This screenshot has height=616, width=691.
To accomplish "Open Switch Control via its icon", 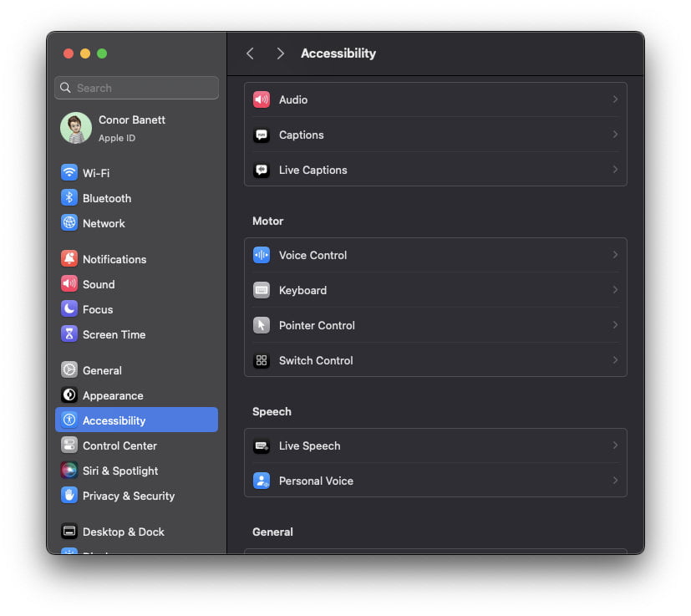I will (262, 360).
